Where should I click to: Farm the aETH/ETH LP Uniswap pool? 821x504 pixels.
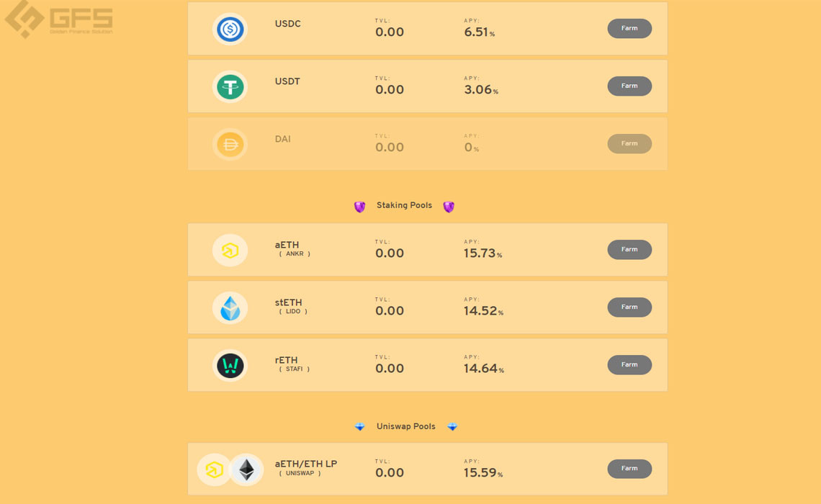[629, 469]
